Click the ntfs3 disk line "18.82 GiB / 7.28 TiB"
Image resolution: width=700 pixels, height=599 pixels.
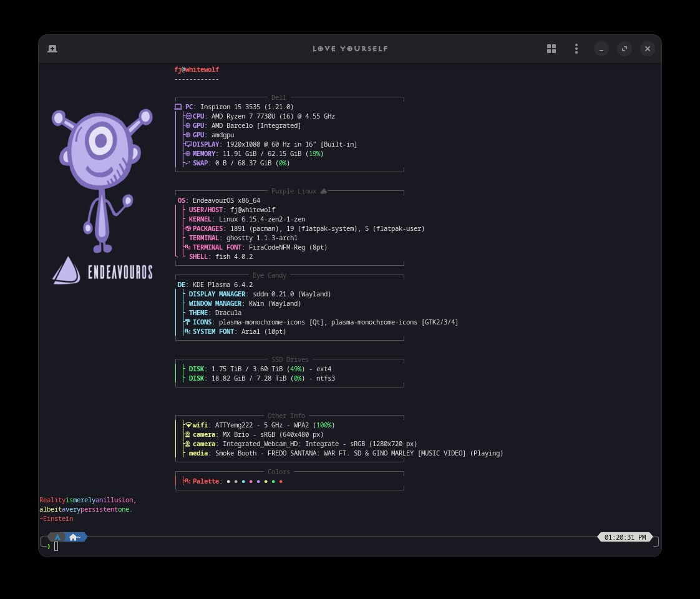[x=249, y=379]
